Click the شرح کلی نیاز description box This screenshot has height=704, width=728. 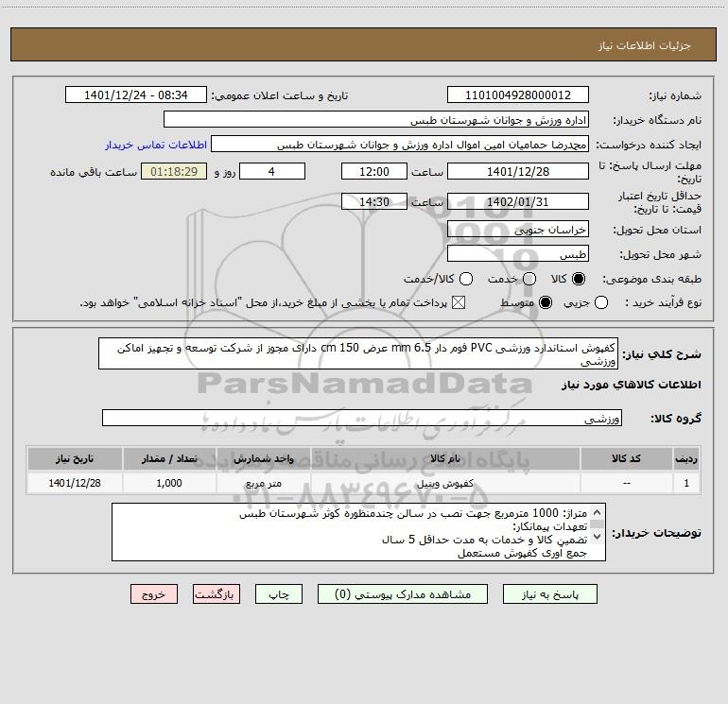[x=358, y=353]
